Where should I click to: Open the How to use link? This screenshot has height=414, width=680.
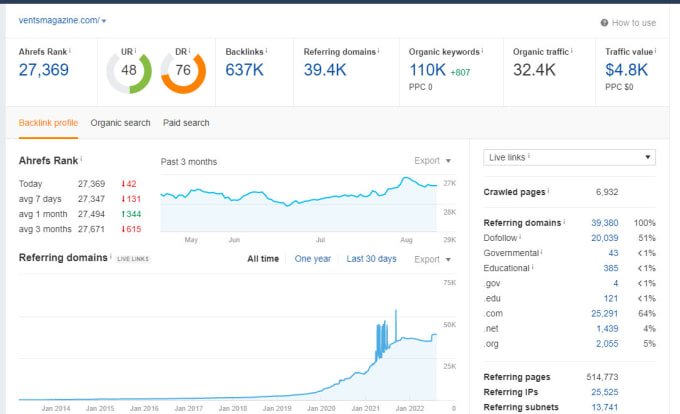634,23
